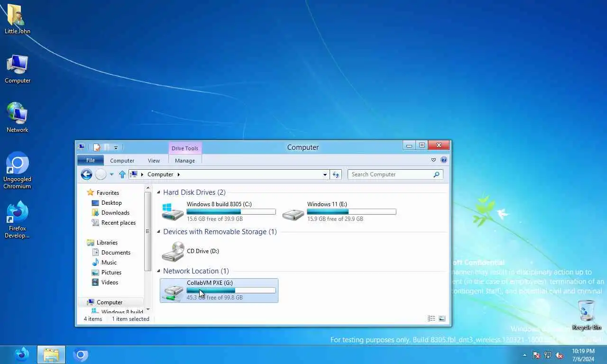607x364 pixels.
Task: Click the Firefox icon in the taskbar
Action: (22, 354)
